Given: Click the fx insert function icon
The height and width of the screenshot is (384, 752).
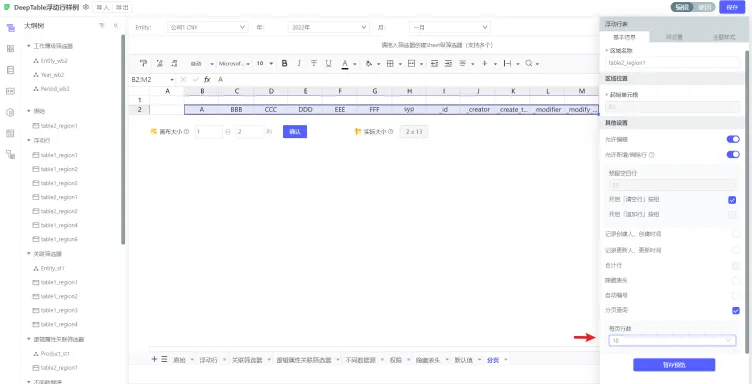Looking at the screenshot, I should 207,80.
